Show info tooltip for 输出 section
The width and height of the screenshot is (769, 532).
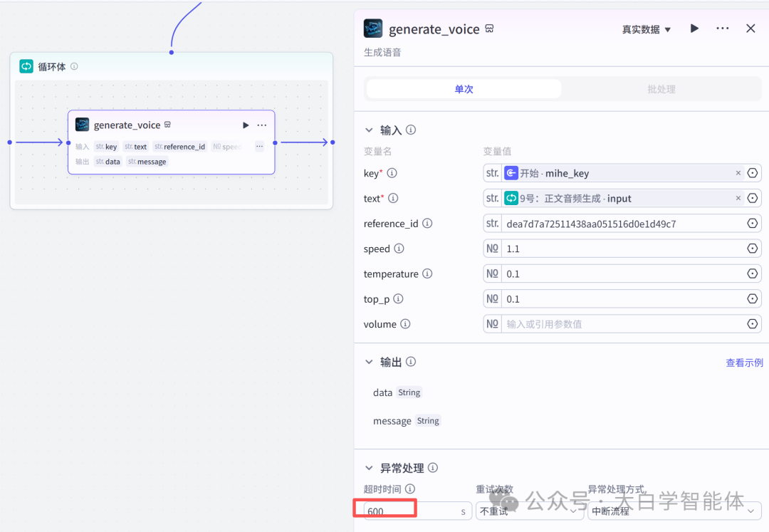[x=411, y=361]
